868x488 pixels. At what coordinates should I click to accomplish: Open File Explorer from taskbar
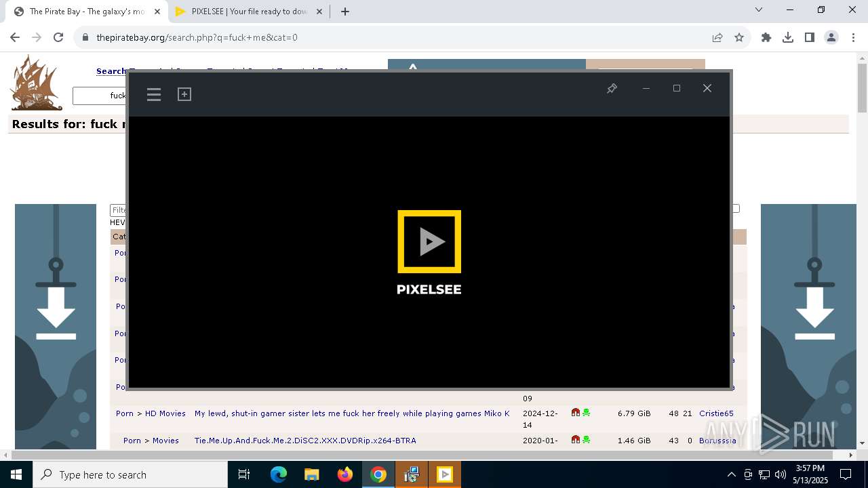tap(312, 474)
